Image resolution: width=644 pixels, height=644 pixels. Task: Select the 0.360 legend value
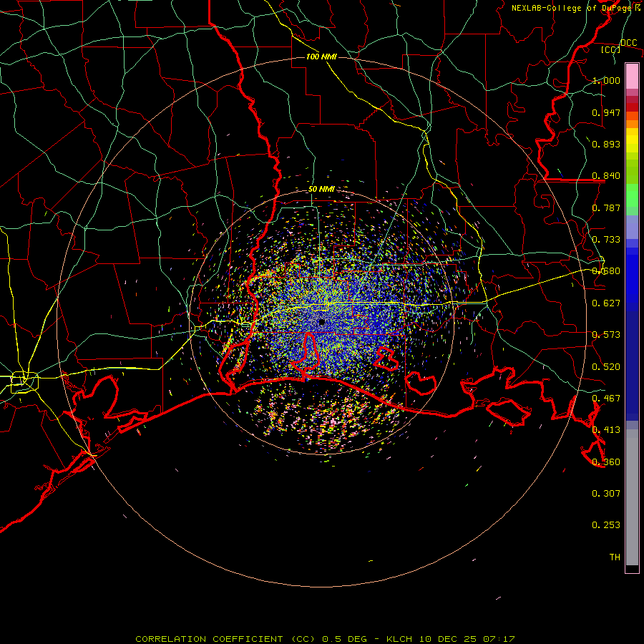[606, 462]
